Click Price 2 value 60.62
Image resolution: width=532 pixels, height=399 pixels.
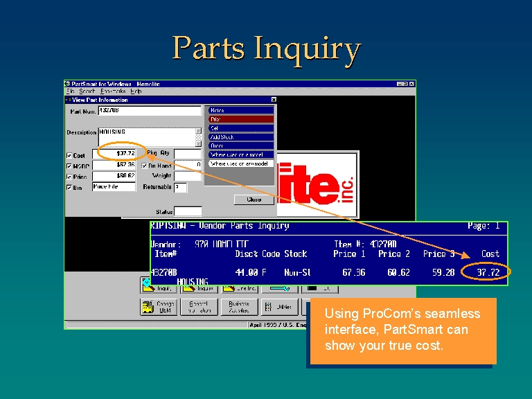[399, 272]
